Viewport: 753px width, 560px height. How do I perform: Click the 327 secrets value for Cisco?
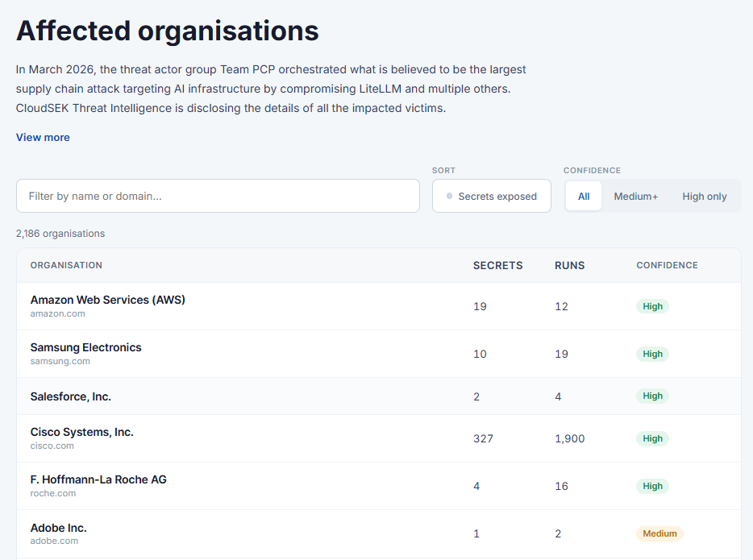tap(483, 438)
